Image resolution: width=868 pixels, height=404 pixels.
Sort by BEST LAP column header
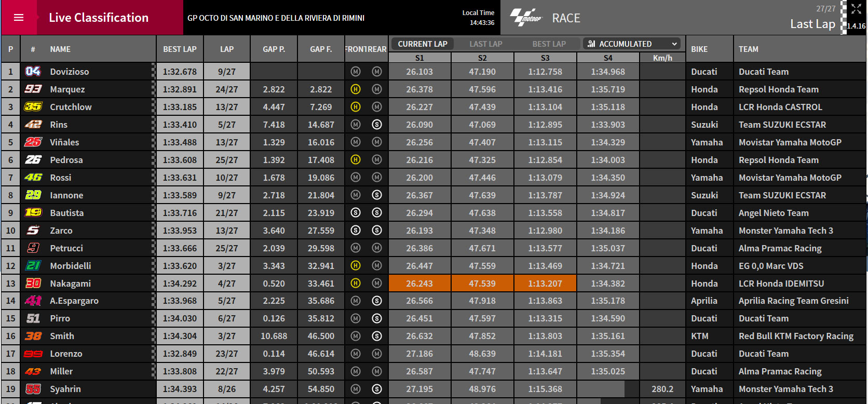pos(180,49)
